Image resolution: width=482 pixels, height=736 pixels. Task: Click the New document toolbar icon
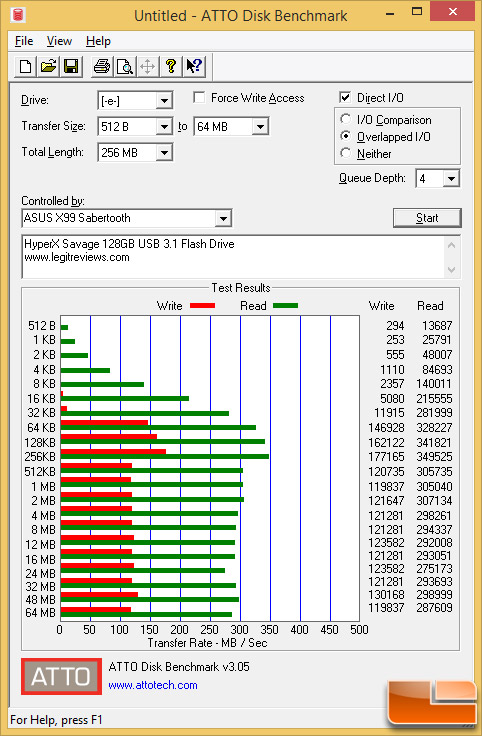coord(25,66)
